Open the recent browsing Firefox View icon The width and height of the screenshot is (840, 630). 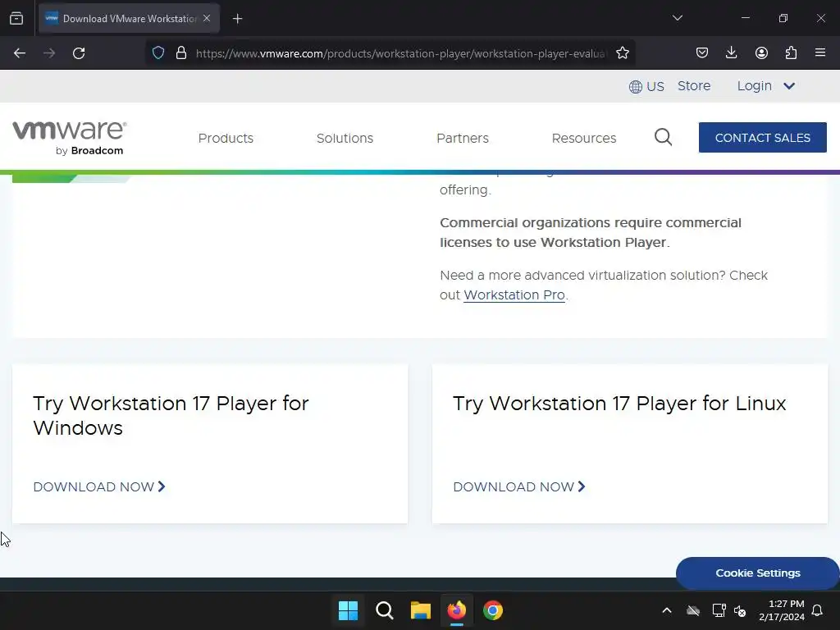(x=16, y=18)
